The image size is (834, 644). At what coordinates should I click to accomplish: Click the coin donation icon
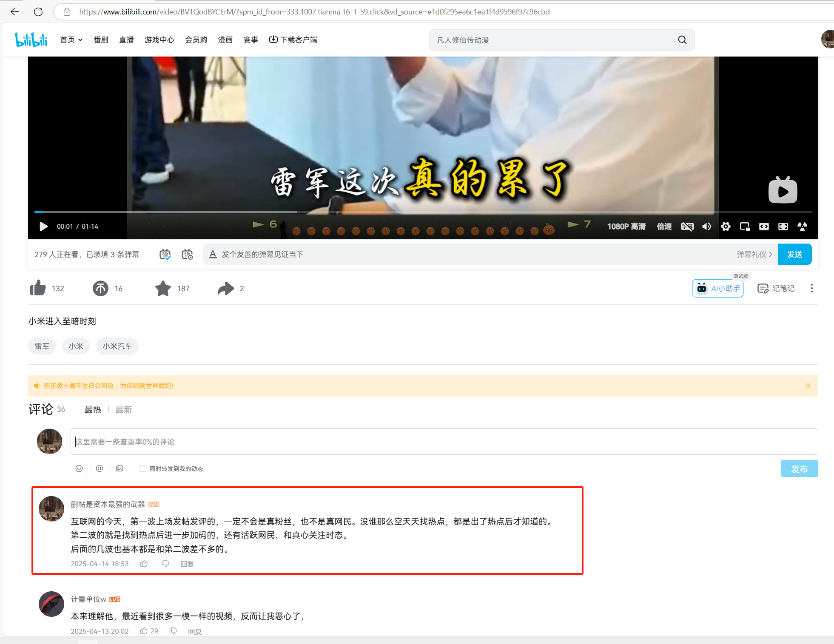coord(100,288)
